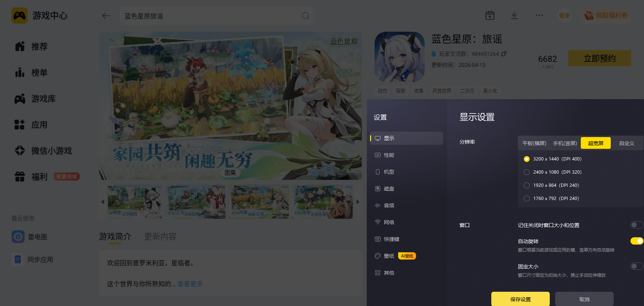This screenshot has width=644, height=306.
Task: Select 其他 settings category
Action: (406, 273)
